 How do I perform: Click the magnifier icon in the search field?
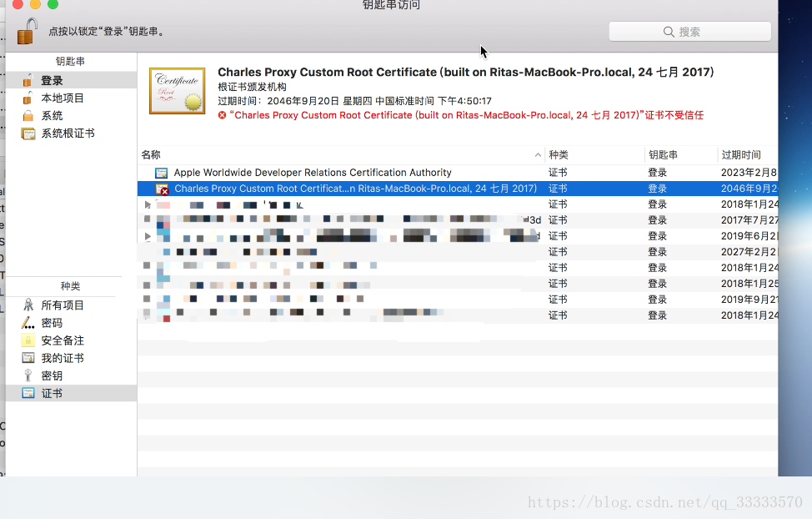pyautogui.click(x=669, y=32)
